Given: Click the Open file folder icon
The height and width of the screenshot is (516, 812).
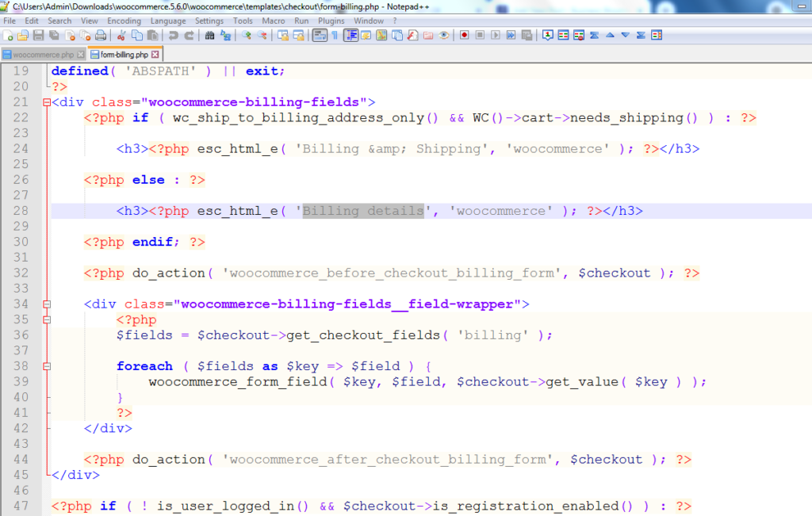Looking at the screenshot, I should pyautogui.click(x=23, y=35).
